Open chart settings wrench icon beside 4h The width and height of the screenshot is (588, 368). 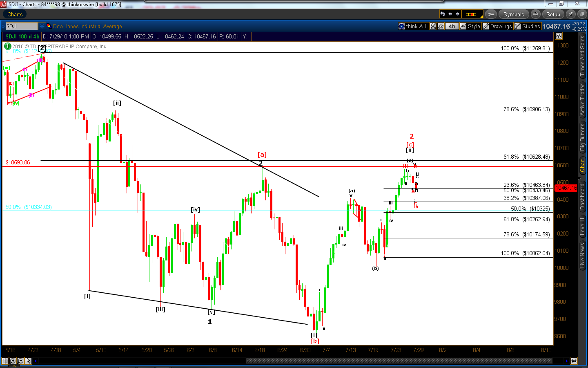coord(441,26)
